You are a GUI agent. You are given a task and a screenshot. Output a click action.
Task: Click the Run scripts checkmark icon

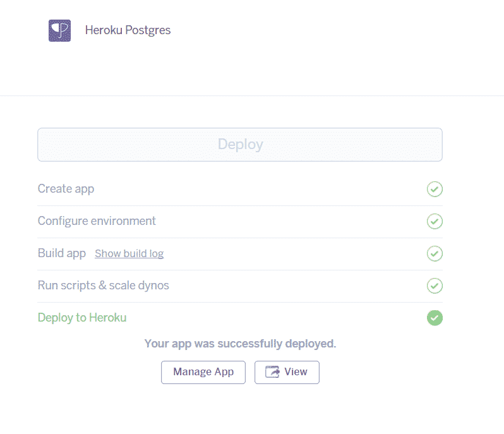coord(435,286)
